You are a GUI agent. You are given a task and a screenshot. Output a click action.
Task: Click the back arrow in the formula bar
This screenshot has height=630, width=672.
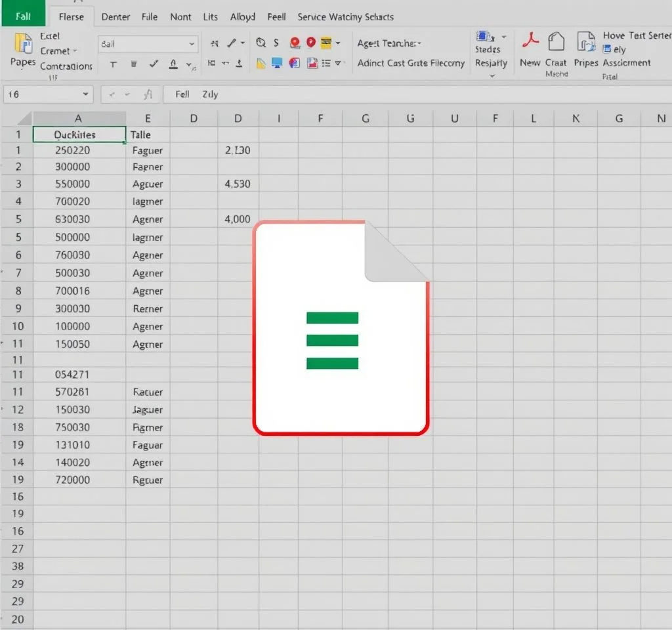(112, 94)
